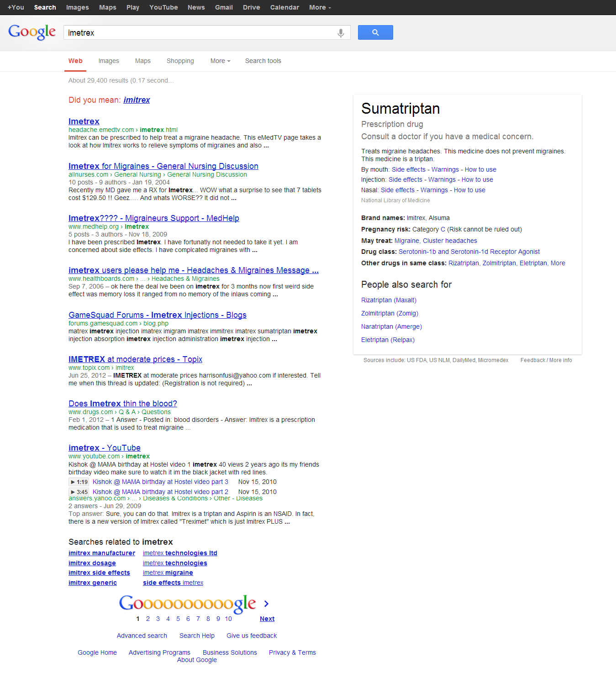
Task: Open the GameSquad Forums Imetrex Injections result
Action: tap(158, 315)
